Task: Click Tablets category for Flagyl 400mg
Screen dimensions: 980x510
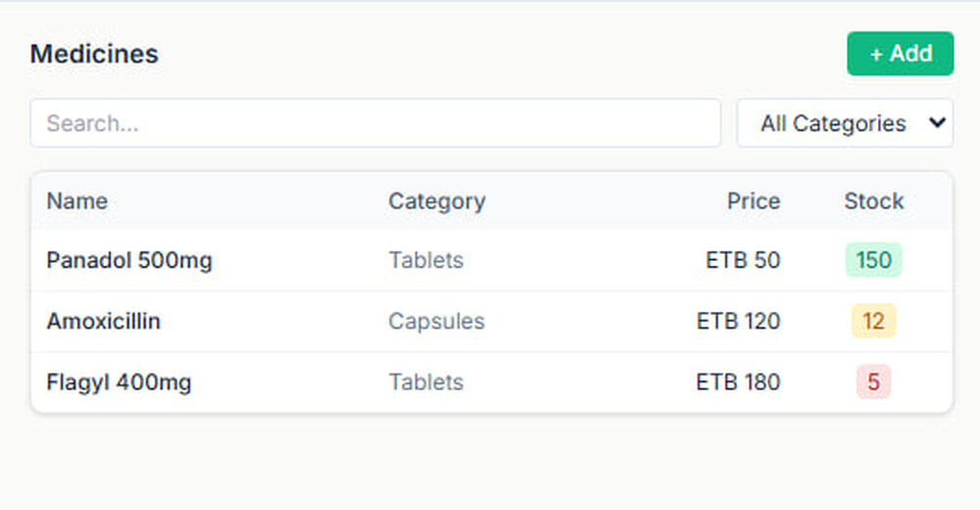Action: (x=425, y=382)
